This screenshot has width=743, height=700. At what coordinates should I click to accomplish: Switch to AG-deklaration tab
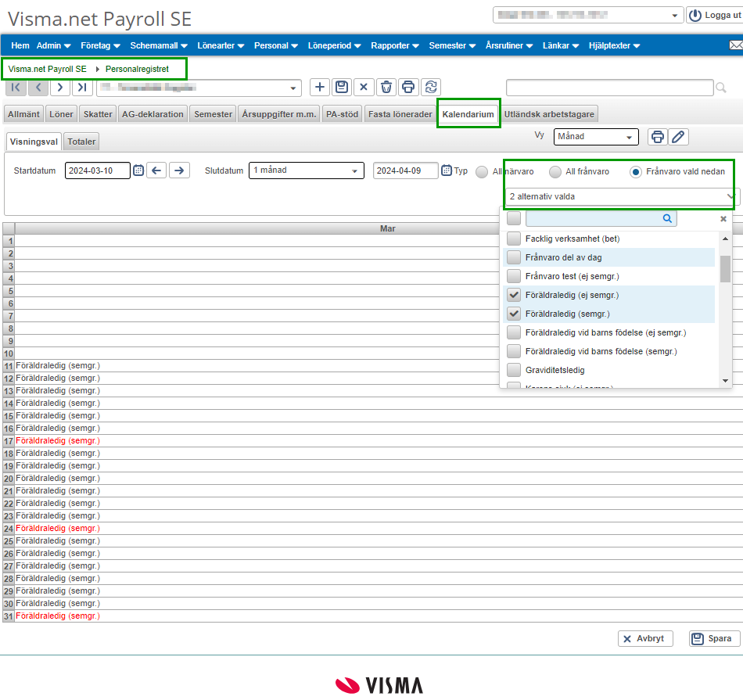[x=153, y=114]
